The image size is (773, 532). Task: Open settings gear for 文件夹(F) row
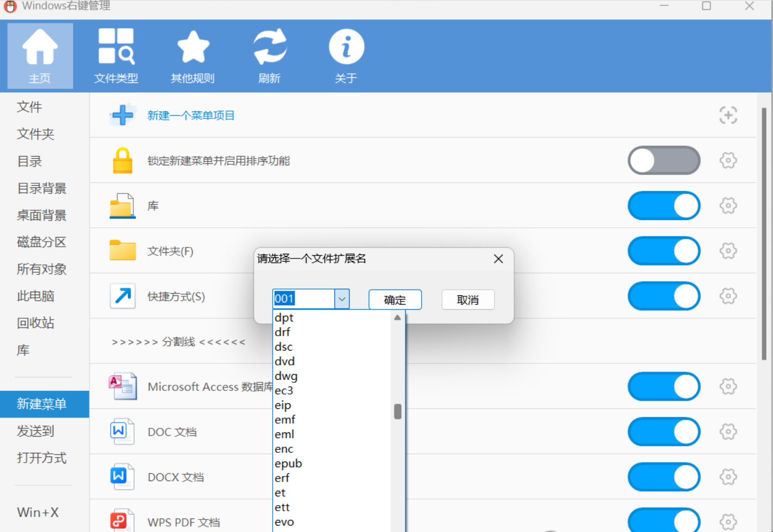[x=728, y=250]
